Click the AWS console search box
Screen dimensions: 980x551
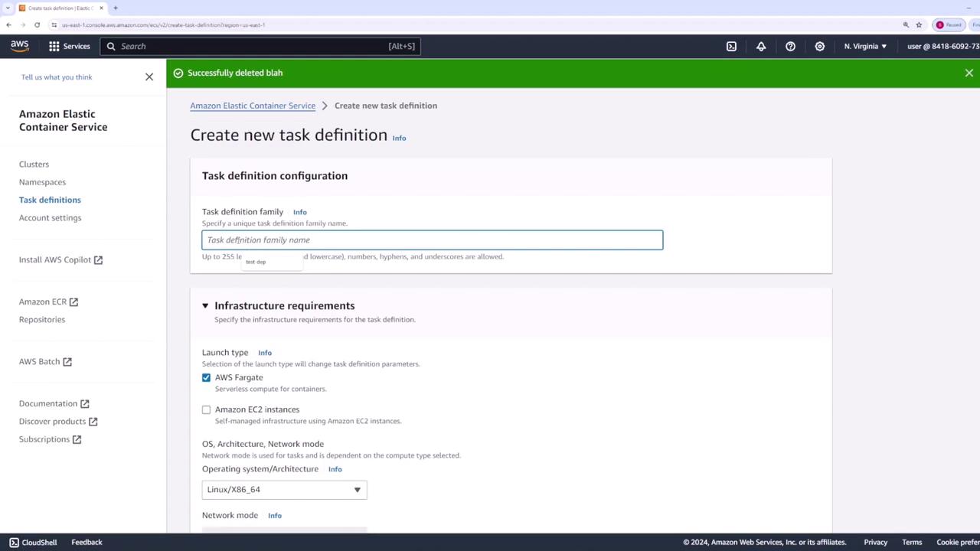pyautogui.click(x=260, y=46)
